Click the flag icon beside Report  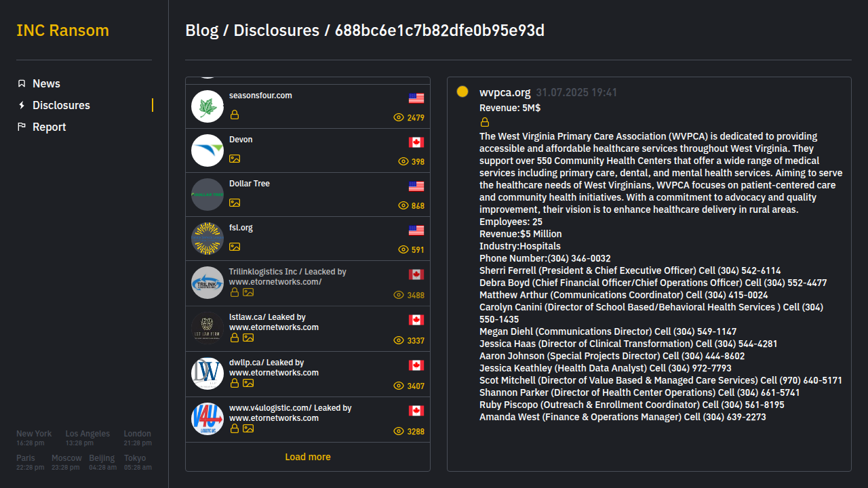22,127
